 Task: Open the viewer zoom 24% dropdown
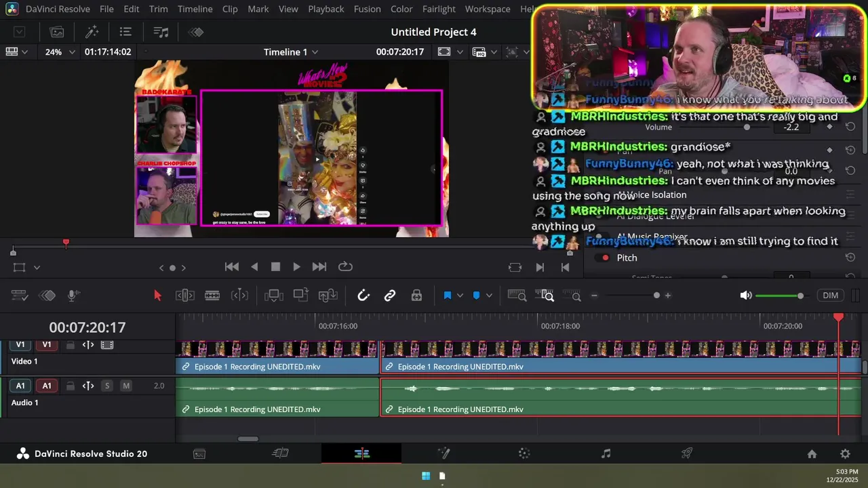pos(60,52)
